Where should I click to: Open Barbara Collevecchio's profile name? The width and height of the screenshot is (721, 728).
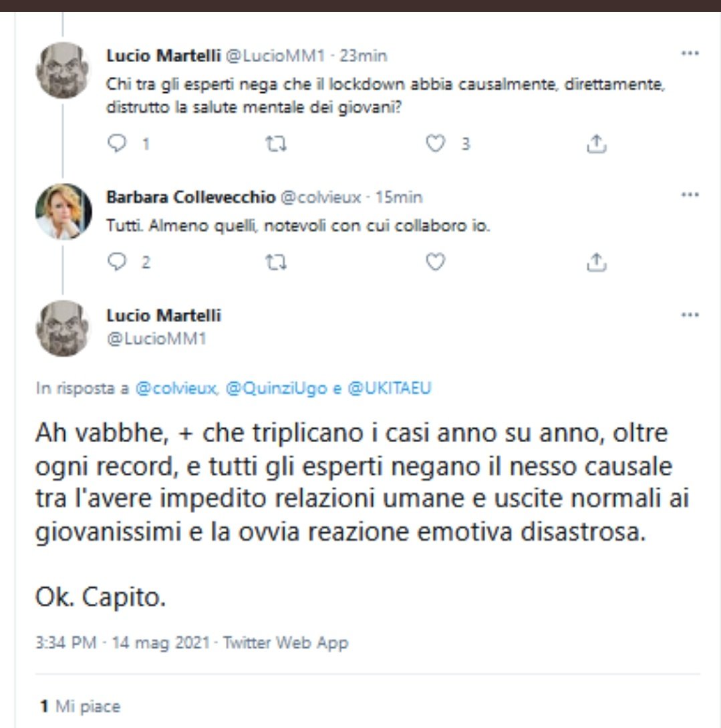click(190, 198)
